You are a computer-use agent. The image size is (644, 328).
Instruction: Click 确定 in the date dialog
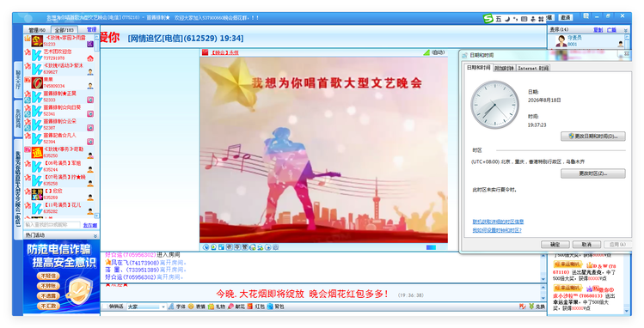point(555,245)
